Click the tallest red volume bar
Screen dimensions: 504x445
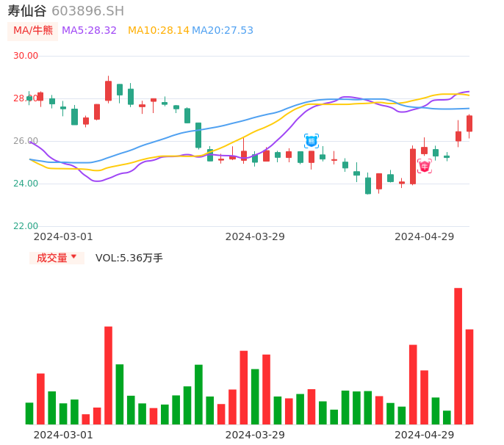458,356
